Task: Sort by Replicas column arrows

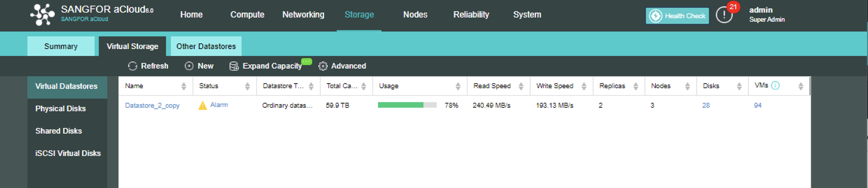Action: [x=636, y=86]
